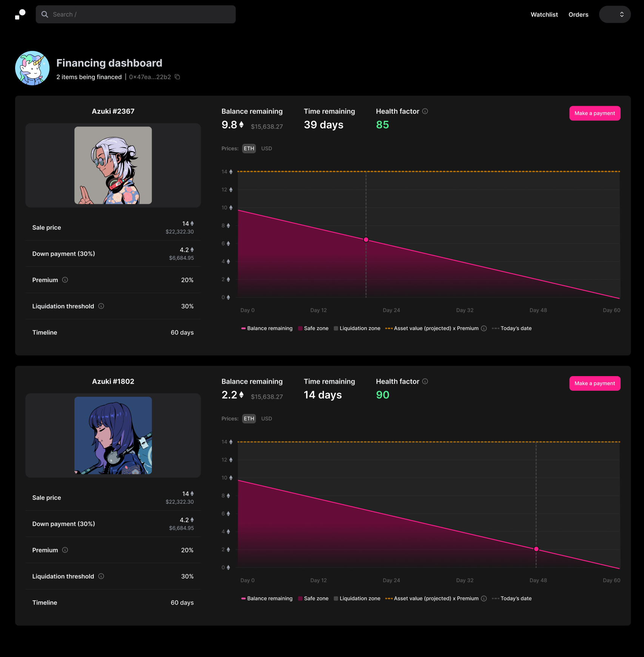The height and width of the screenshot is (657, 644).
Task: Click 'Day 24' label on Azuki #2367 chart
Action: 391,310
